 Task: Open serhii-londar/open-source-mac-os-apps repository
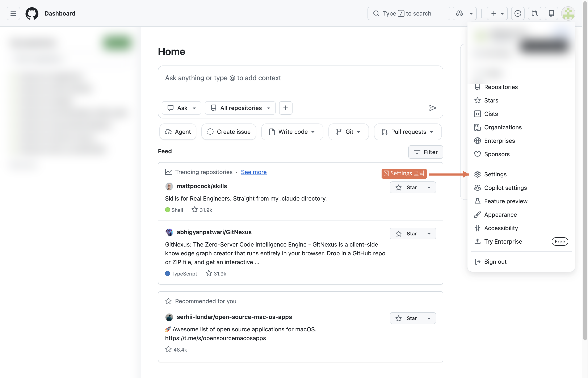(234, 317)
